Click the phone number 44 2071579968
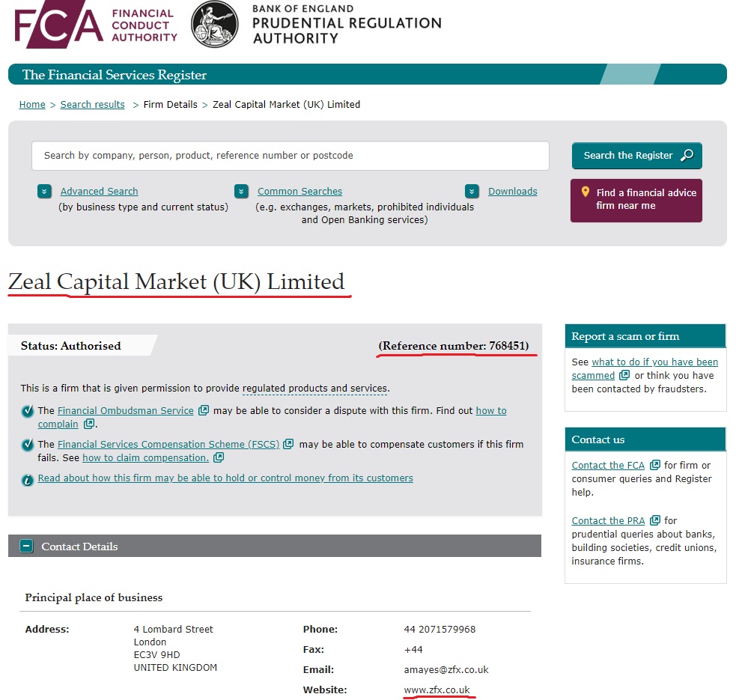The height and width of the screenshot is (700, 736). tap(440, 629)
